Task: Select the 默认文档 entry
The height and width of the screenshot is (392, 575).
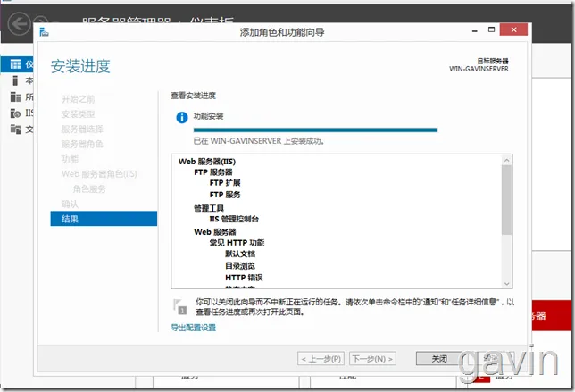Action: click(x=240, y=254)
